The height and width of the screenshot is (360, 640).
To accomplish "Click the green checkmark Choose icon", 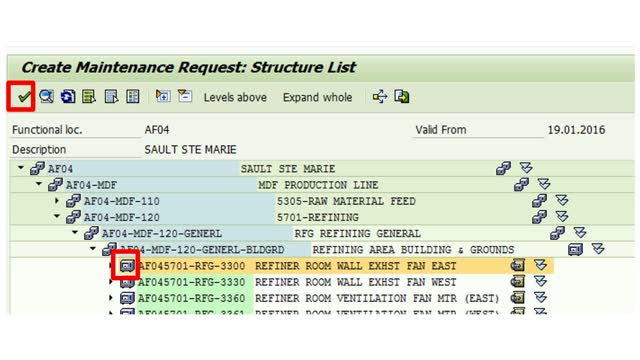I will pos(24,97).
